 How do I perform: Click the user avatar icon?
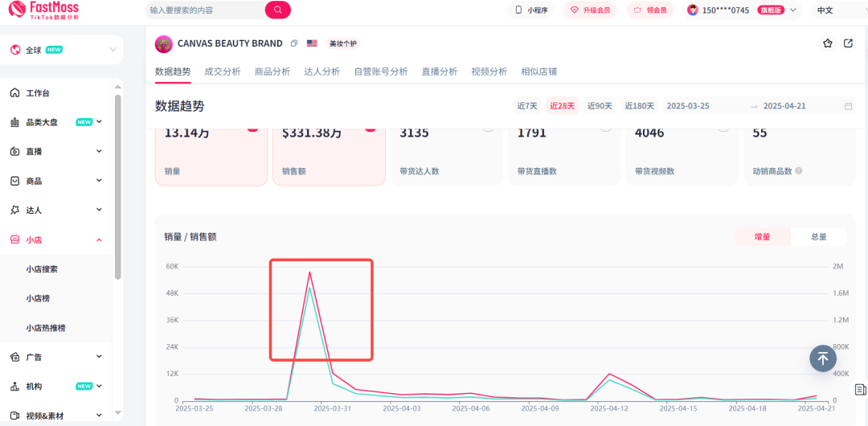tap(693, 10)
